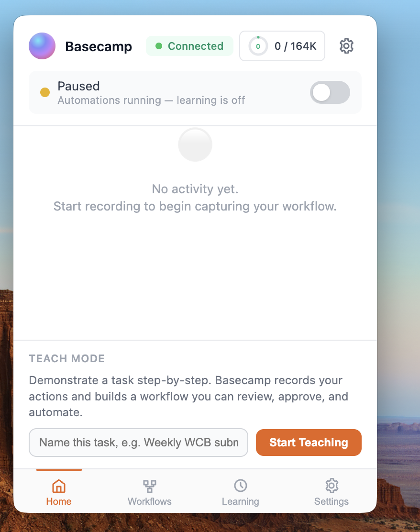The image size is (420, 532).
Task: Click the yellow Paused status dot
Action: click(45, 92)
